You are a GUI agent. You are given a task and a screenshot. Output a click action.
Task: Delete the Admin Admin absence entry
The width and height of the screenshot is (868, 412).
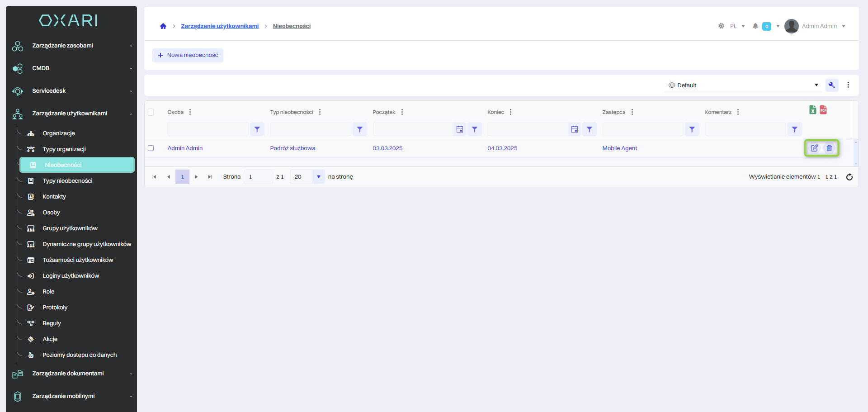pyautogui.click(x=829, y=148)
